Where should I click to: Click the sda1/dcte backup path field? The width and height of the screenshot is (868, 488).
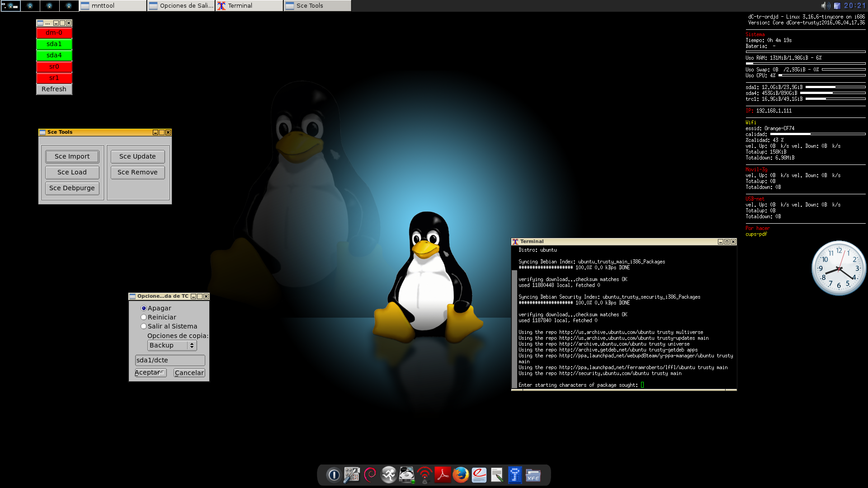170,360
